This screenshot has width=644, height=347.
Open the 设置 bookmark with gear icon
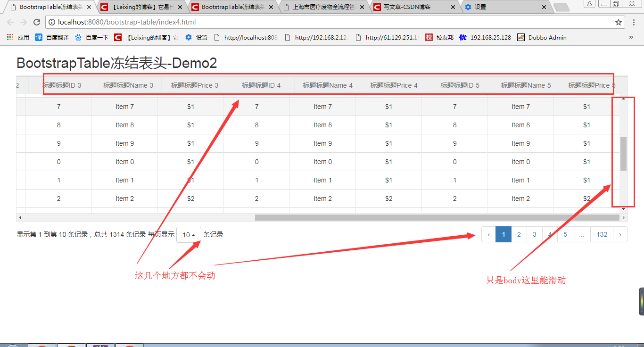(196, 37)
